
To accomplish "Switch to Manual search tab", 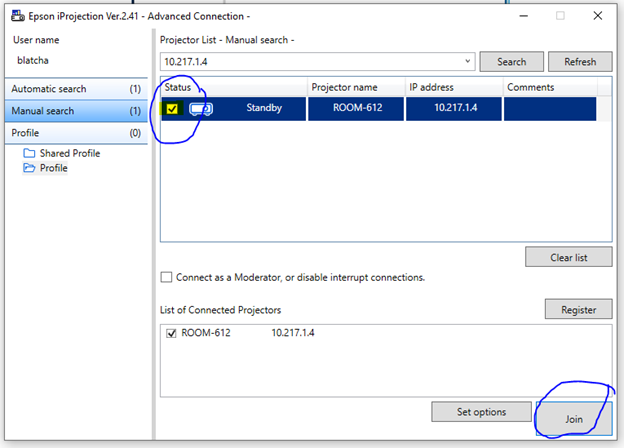I will point(76,111).
